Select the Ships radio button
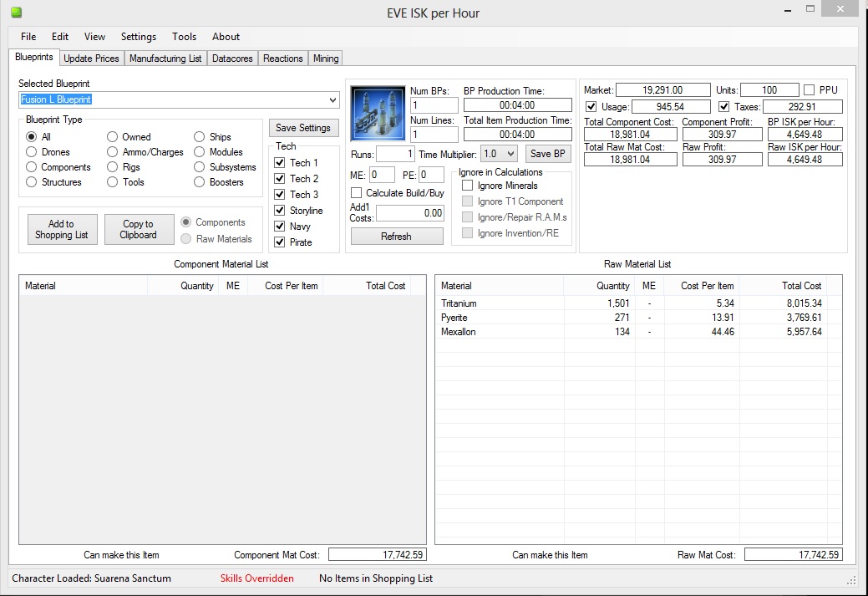This screenshot has height=596, width=868. (x=200, y=137)
